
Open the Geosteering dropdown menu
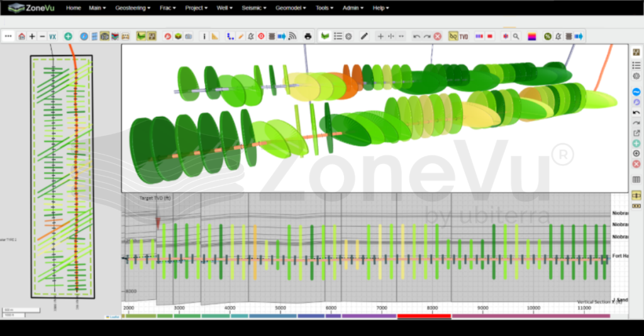pyautogui.click(x=133, y=8)
